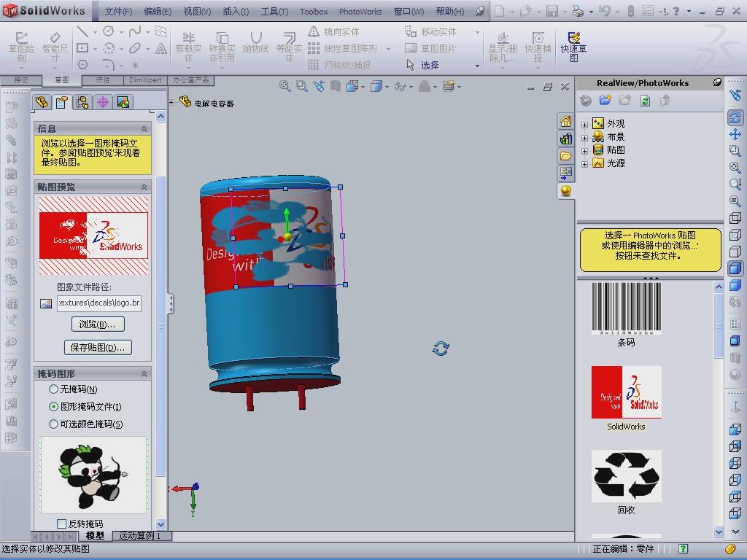Image resolution: width=747 pixels, height=560 pixels.
Task: Select the SolidWorks logo decal thumbnail
Action: point(626,392)
